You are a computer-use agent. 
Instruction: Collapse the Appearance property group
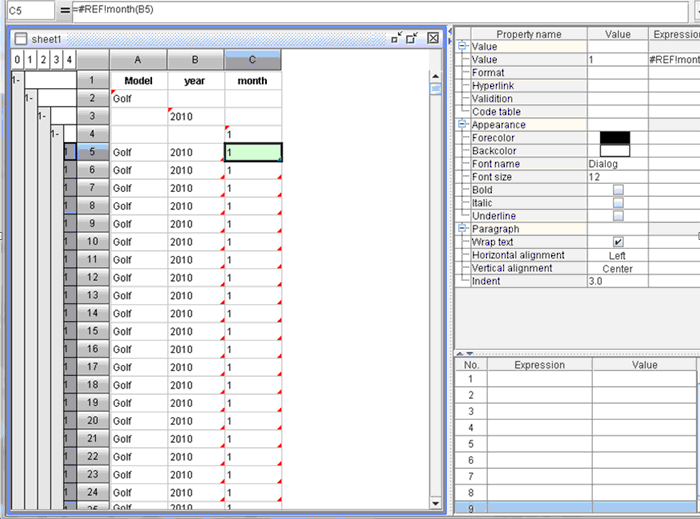point(462,125)
